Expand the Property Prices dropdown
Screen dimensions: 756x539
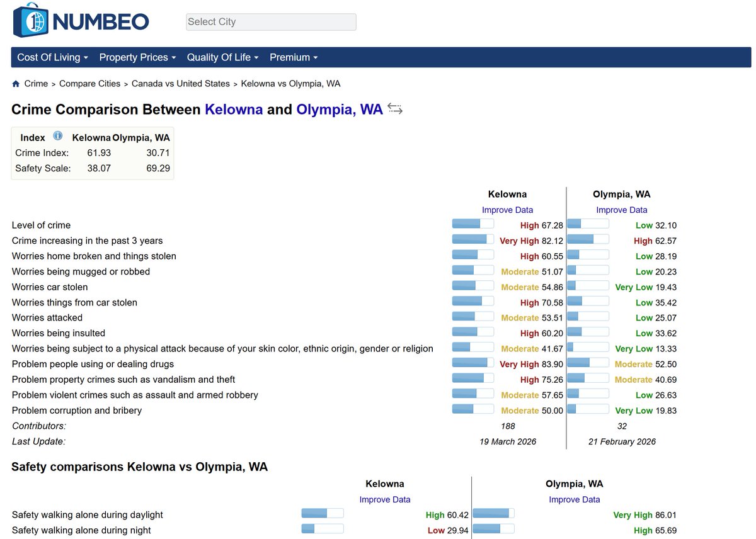[x=137, y=57]
